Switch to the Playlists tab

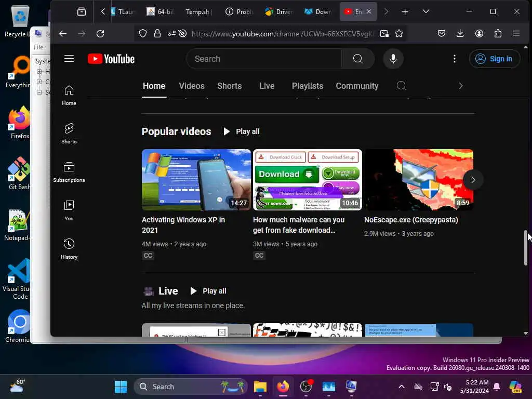pos(308,86)
